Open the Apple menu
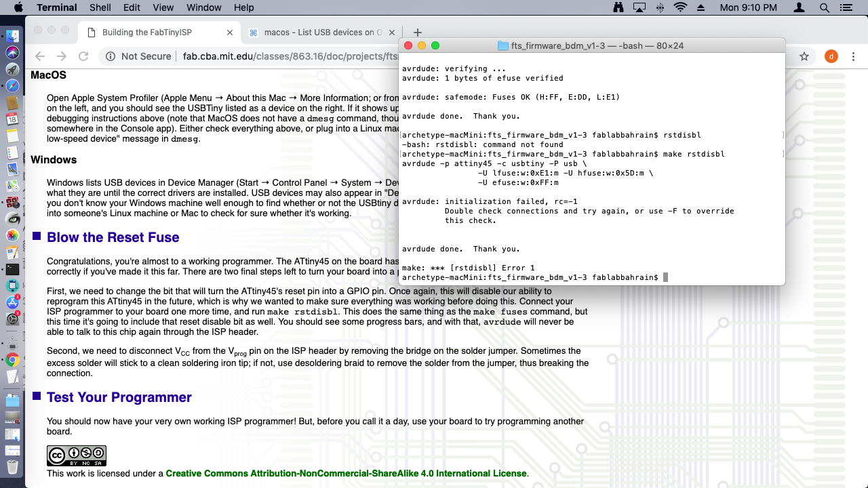Image resolution: width=868 pixels, height=488 pixels. pos(18,7)
